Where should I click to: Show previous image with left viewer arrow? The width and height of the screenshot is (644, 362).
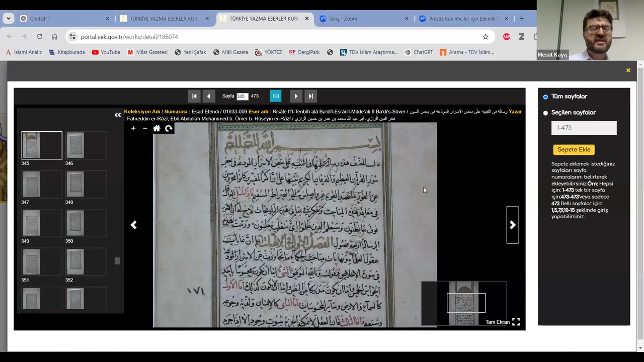click(x=134, y=225)
